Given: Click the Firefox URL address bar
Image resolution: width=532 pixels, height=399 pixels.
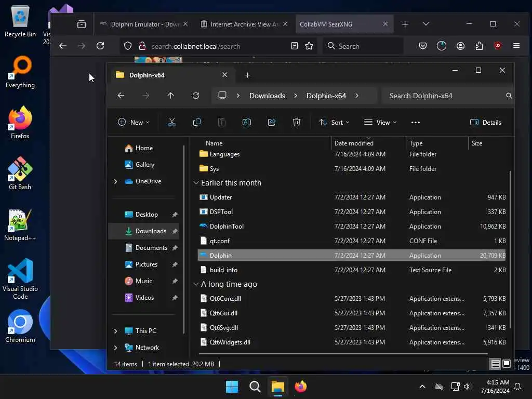Looking at the screenshot, I should (x=219, y=46).
